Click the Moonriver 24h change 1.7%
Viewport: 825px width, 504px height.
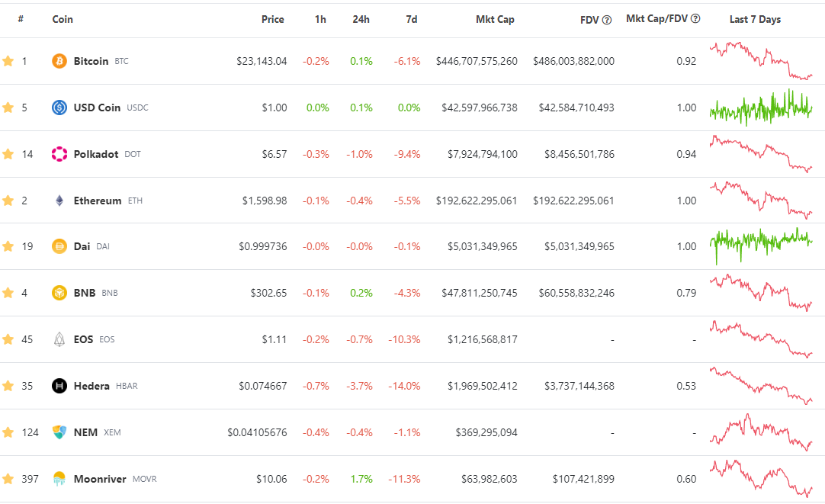point(361,479)
